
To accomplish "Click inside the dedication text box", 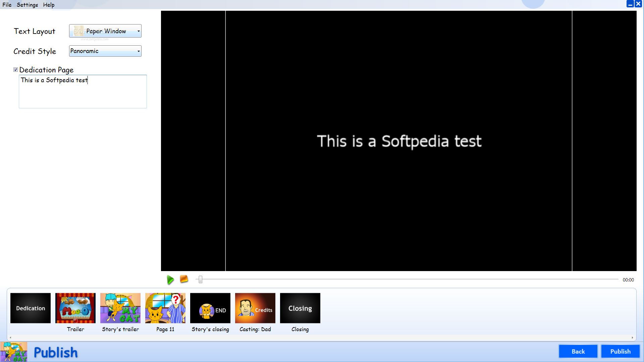I will click(x=83, y=92).
